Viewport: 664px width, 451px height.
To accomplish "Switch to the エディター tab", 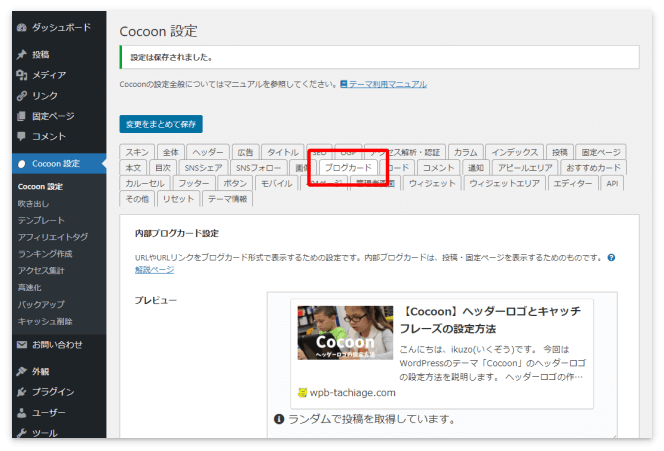I will 573,183.
